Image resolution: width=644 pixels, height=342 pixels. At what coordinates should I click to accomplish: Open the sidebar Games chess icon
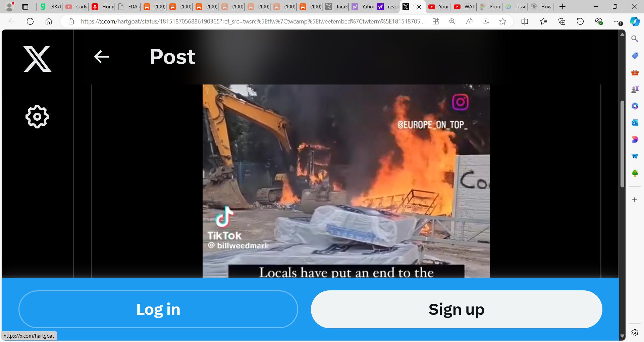tap(635, 89)
